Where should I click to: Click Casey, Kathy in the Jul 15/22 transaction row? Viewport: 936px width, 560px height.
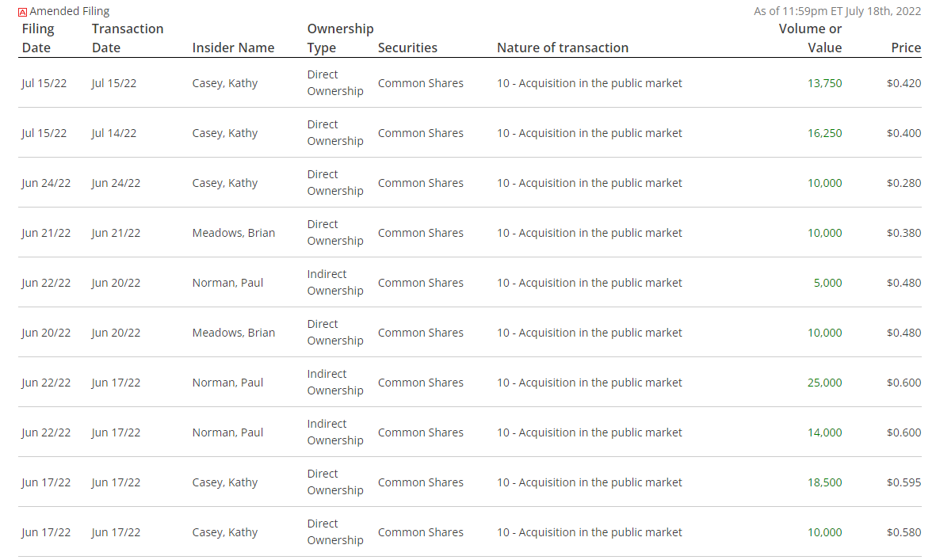(x=224, y=83)
